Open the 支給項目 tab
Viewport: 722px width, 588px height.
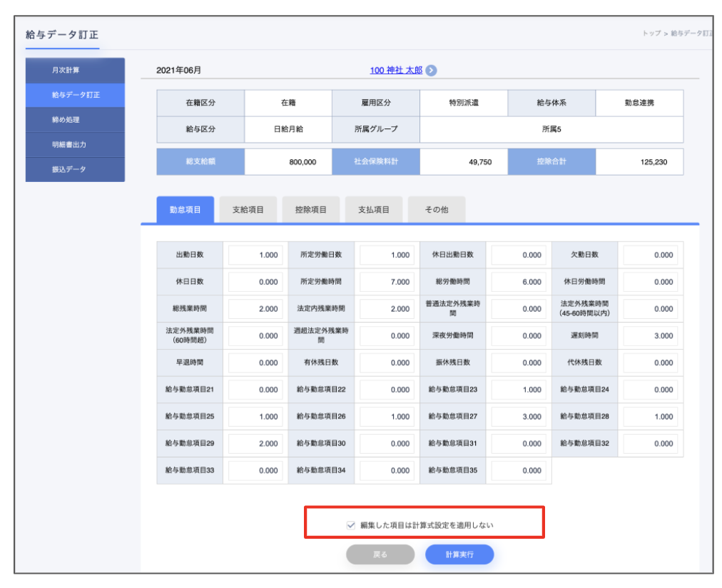pyautogui.click(x=248, y=210)
